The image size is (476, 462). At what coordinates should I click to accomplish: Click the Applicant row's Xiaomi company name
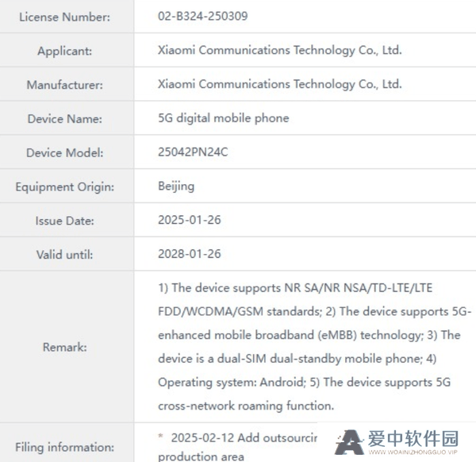point(279,50)
